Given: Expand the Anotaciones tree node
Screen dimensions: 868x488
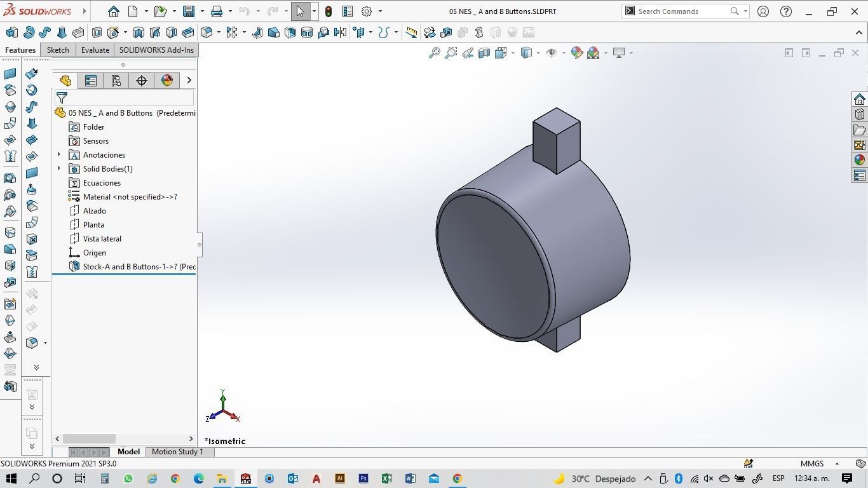Looking at the screenshot, I should 59,154.
